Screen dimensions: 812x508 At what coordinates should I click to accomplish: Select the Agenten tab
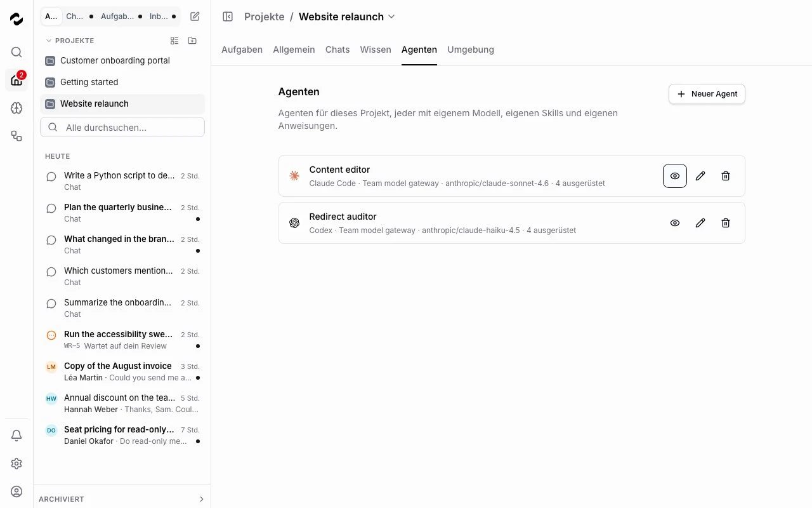tap(419, 50)
